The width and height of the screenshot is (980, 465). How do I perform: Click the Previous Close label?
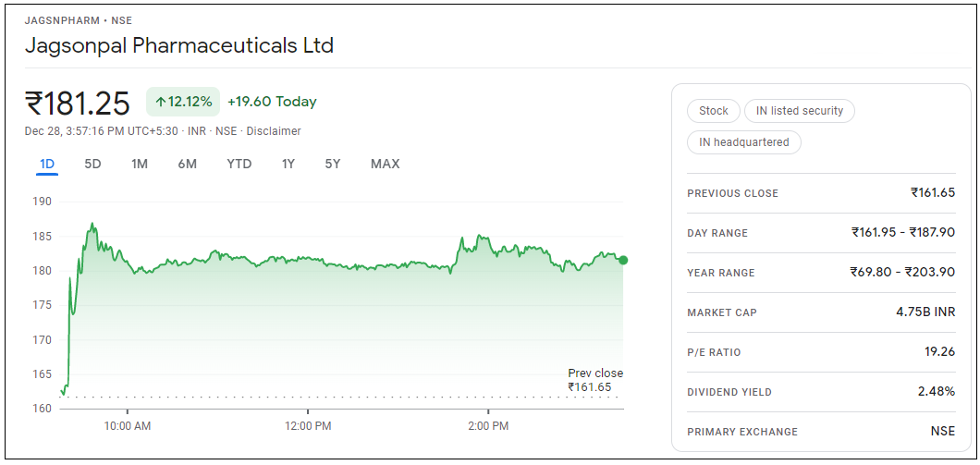(x=732, y=194)
